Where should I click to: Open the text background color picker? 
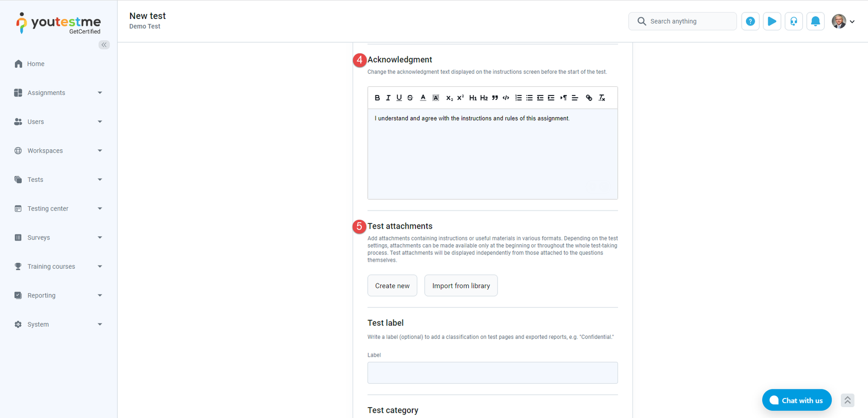(436, 98)
